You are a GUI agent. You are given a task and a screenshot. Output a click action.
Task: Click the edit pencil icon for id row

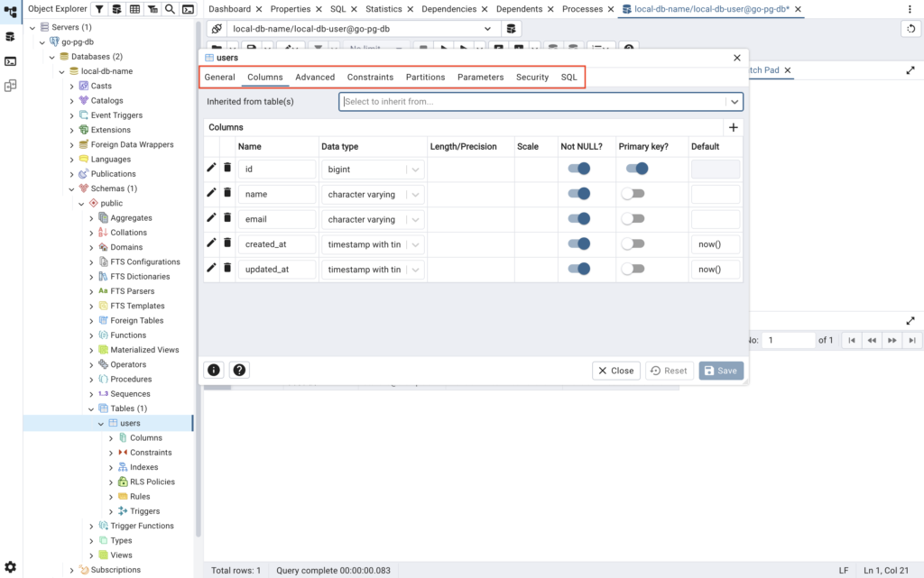[212, 168]
